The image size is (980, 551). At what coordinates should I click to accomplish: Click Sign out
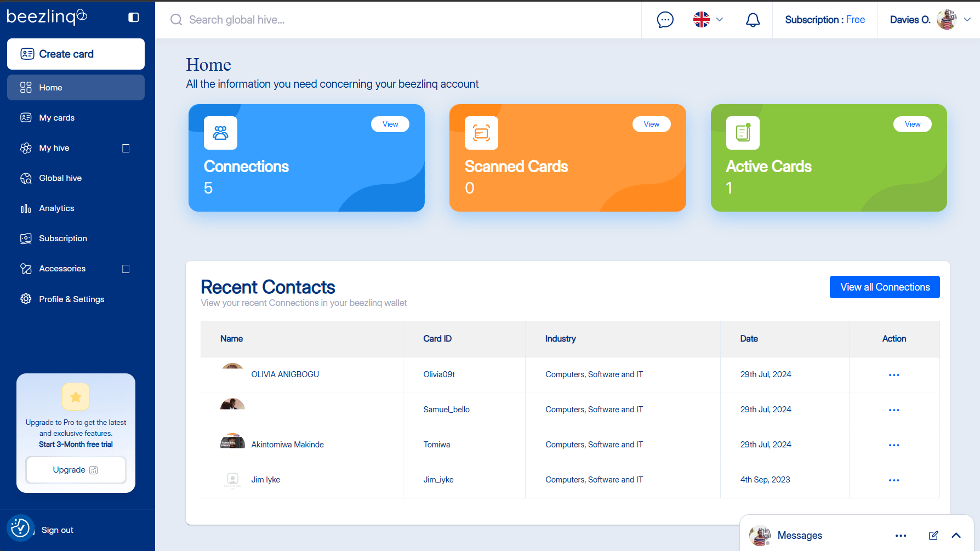pyautogui.click(x=57, y=530)
